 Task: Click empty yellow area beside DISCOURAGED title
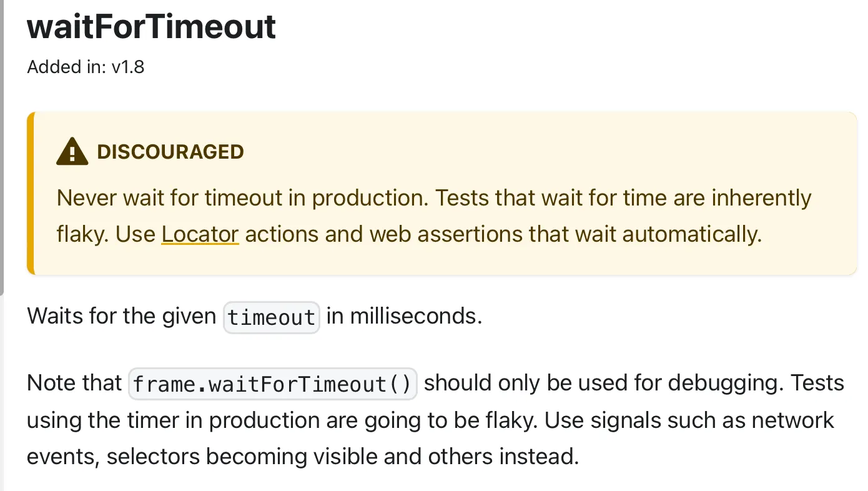click(x=531, y=152)
